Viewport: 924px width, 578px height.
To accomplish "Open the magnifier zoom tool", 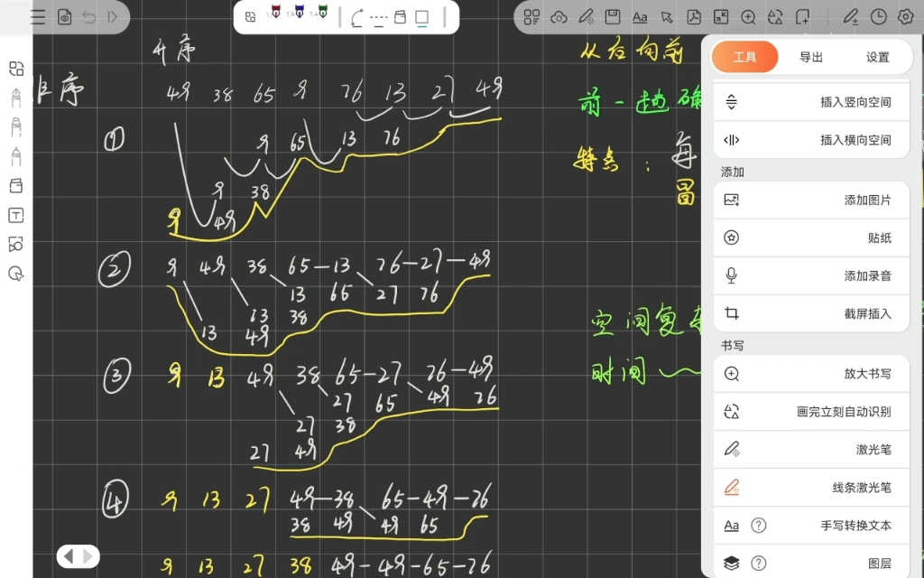I will click(x=749, y=17).
